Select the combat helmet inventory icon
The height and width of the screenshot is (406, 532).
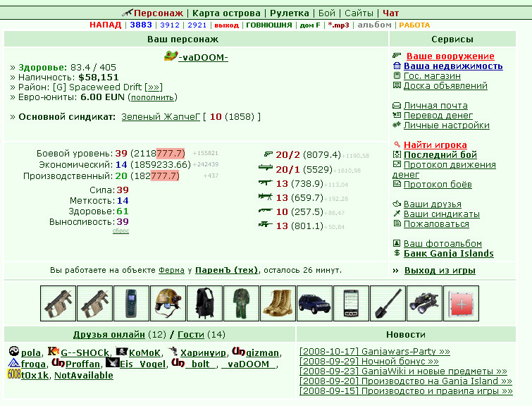coord(168,303)
